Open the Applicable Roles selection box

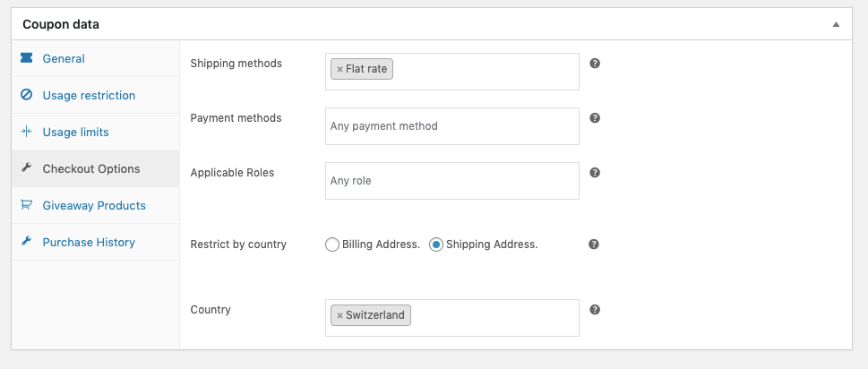[451, 181]
